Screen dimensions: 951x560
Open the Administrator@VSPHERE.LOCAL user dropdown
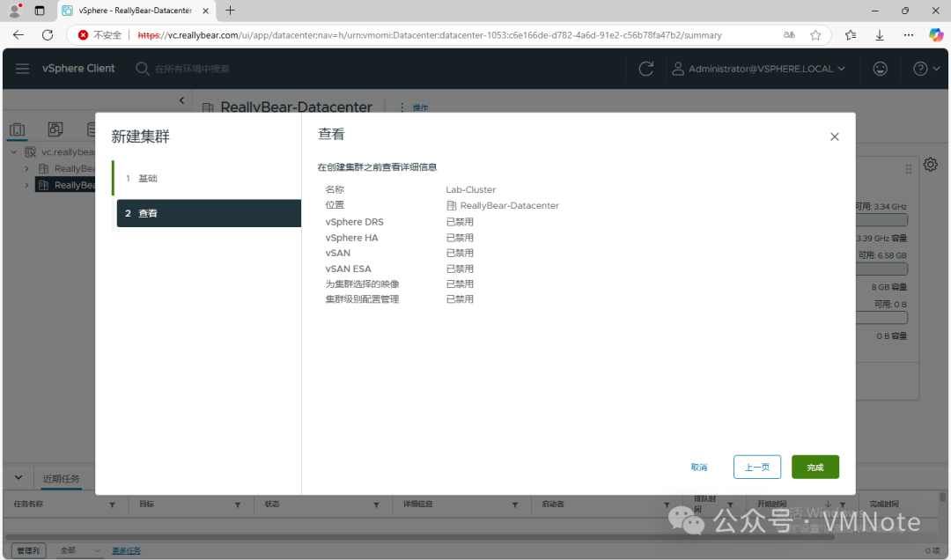pyautogui.click(x=758, y=69)
